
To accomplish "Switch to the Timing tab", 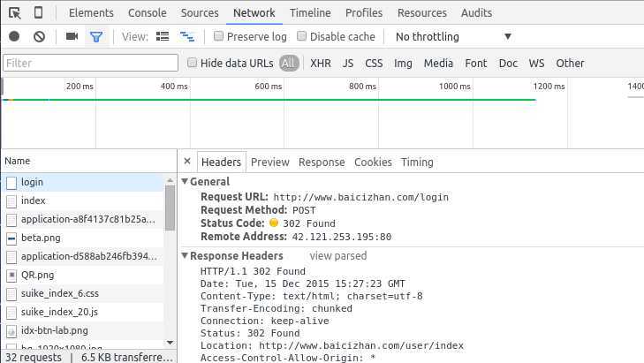I will (417, 163).
